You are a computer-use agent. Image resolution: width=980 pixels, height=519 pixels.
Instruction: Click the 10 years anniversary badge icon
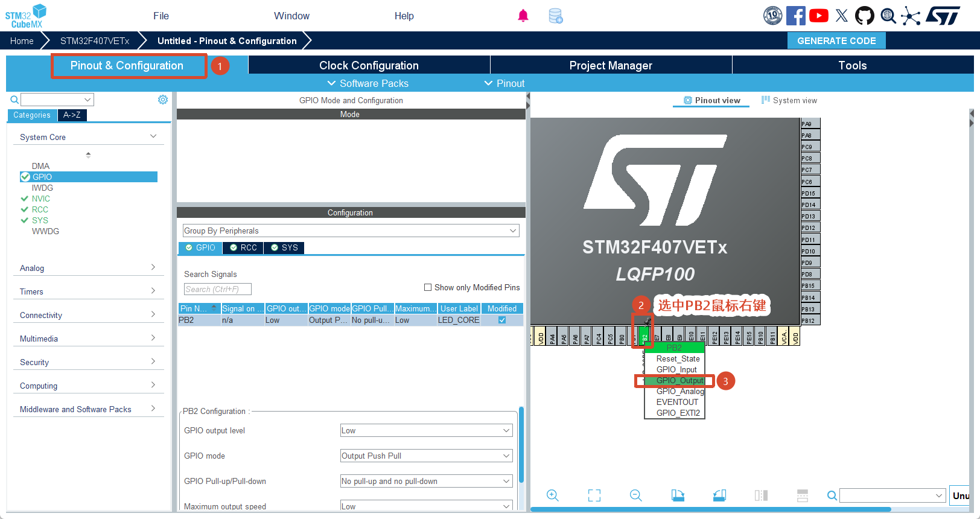[x=772, y=16]
